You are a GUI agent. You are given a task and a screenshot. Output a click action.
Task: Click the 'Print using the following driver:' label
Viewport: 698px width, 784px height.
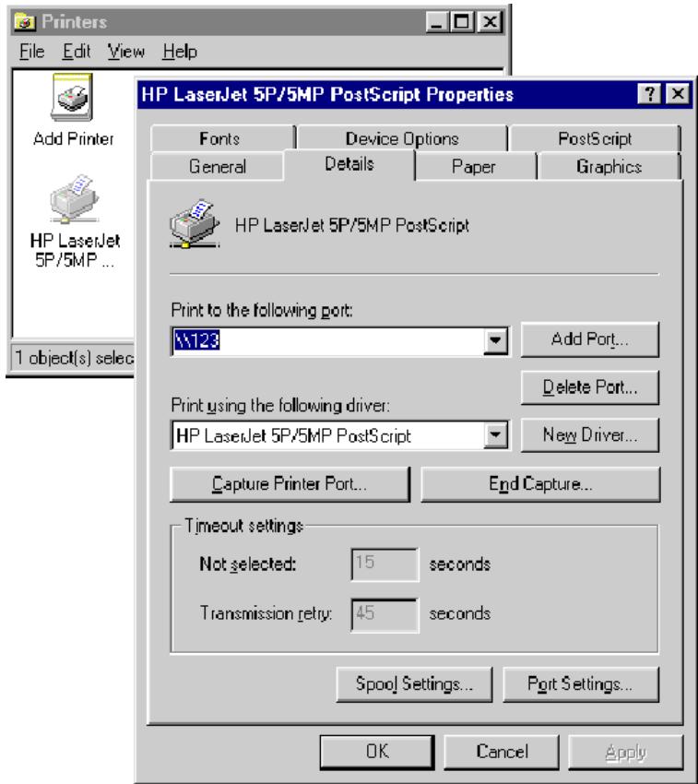pos(280,405)
